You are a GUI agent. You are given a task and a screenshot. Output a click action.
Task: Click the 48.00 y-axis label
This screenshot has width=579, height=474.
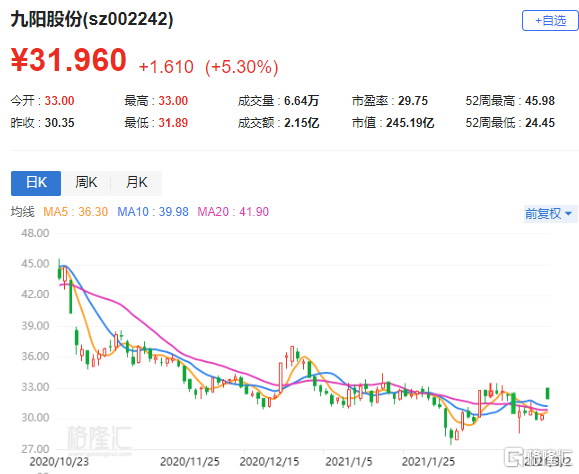(x=35, y=233)
